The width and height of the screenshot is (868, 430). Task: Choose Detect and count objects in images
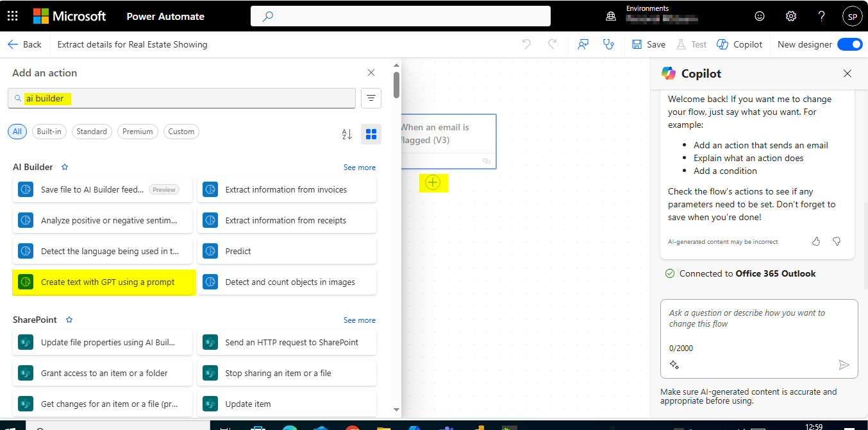click(287, 282)
